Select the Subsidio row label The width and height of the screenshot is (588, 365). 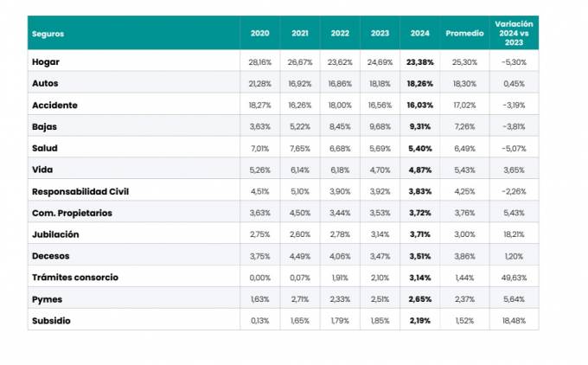point(51,320)
